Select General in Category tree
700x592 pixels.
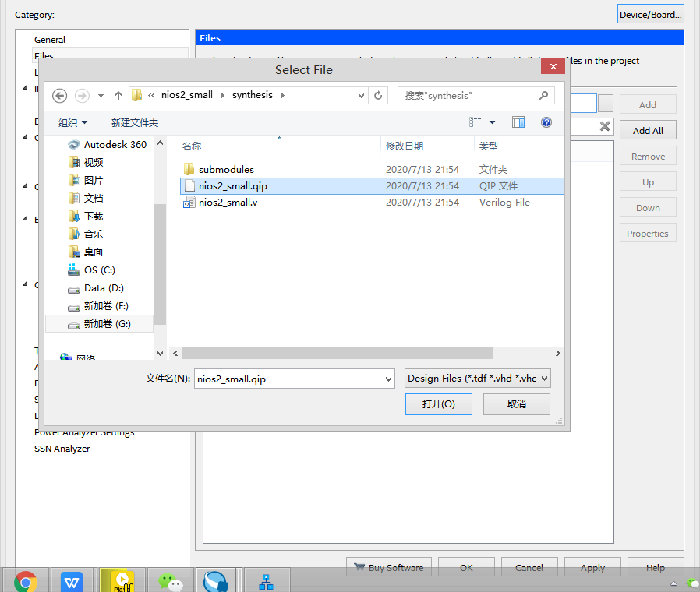(x=50, y=40)
